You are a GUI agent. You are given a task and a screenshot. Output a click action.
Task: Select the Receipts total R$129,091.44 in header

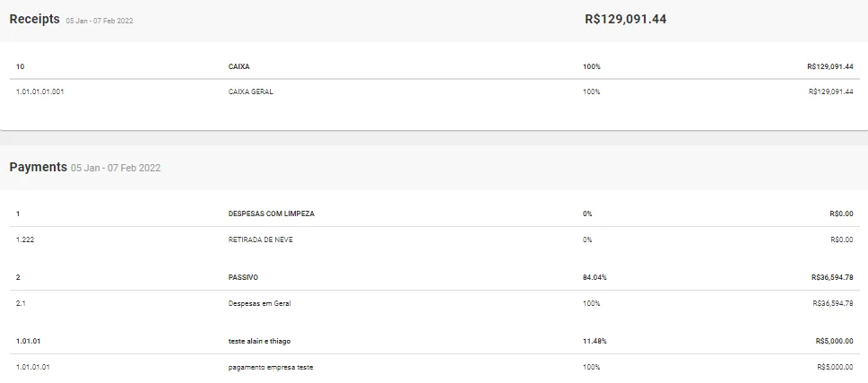(625, 19)
